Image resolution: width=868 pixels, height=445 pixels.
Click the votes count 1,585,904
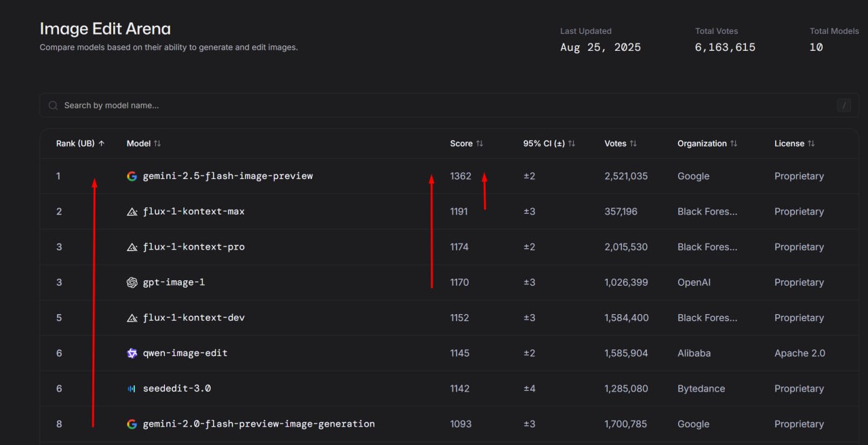627,353
